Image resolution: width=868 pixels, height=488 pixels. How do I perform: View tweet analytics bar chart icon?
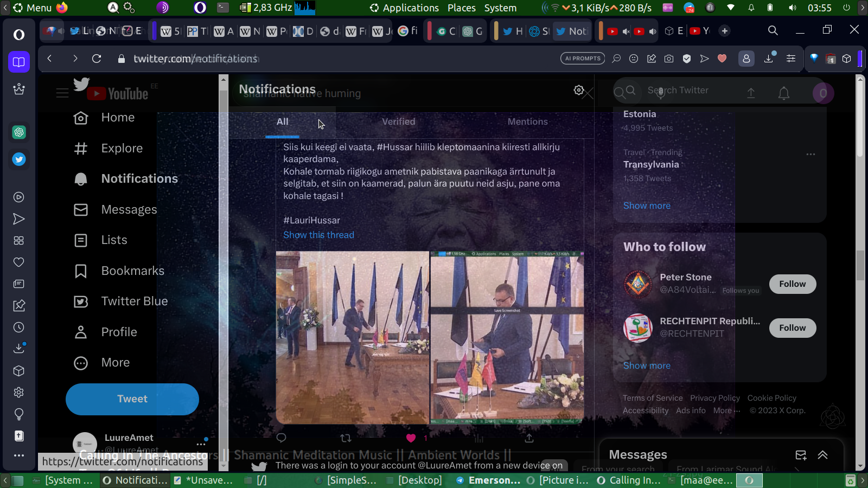coord(478,438)
